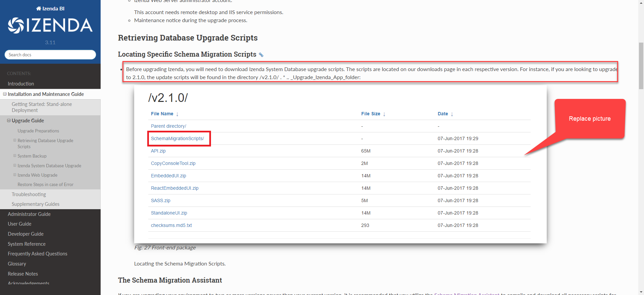This screenshot has height=295, width=644.
Task: Expand the Izenda Web Upgrade node
Action: point(15,175)
